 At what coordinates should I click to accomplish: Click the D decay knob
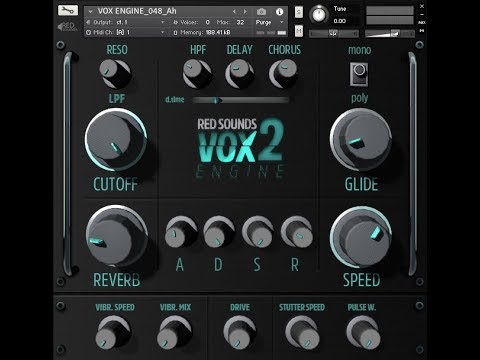[218, 232]
